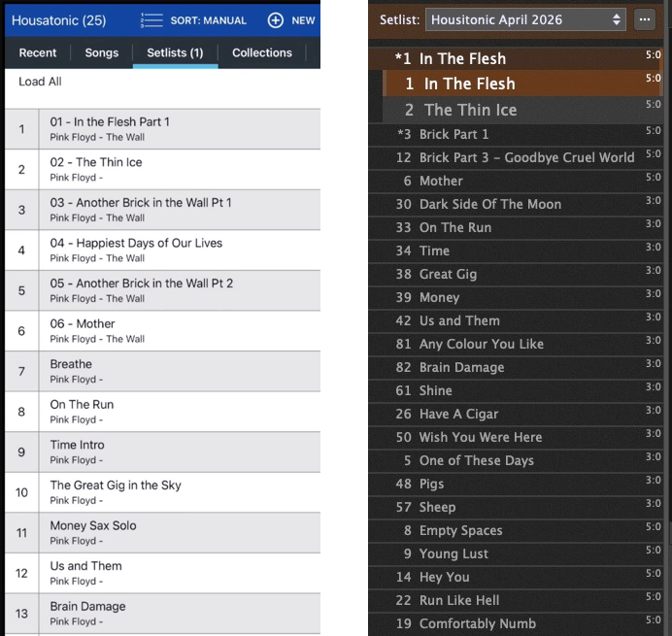
Task: Select 06 - Mother song row
Action: pyautogui.click(x=162, y=330)
